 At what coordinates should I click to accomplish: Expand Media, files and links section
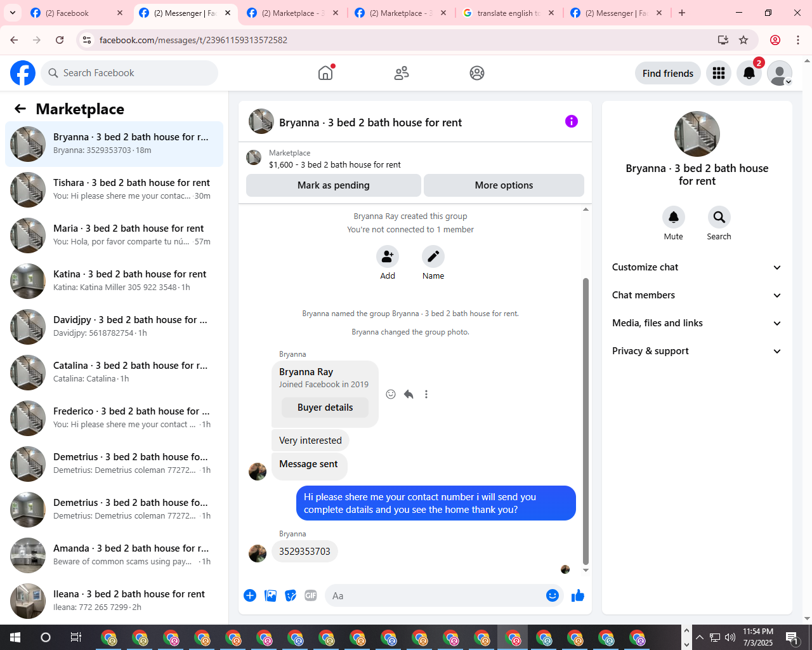pyautogui.click(x=697, y=323)
